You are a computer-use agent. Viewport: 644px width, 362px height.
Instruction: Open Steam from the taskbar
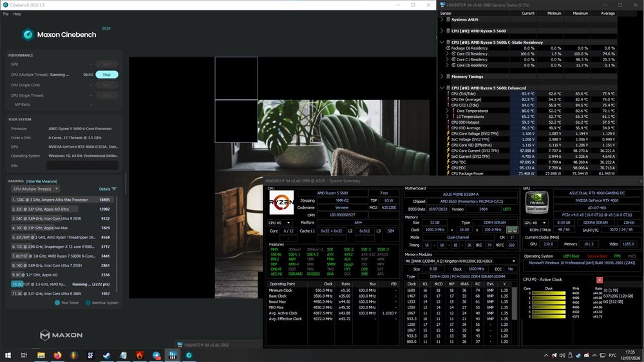pos(107,355)
